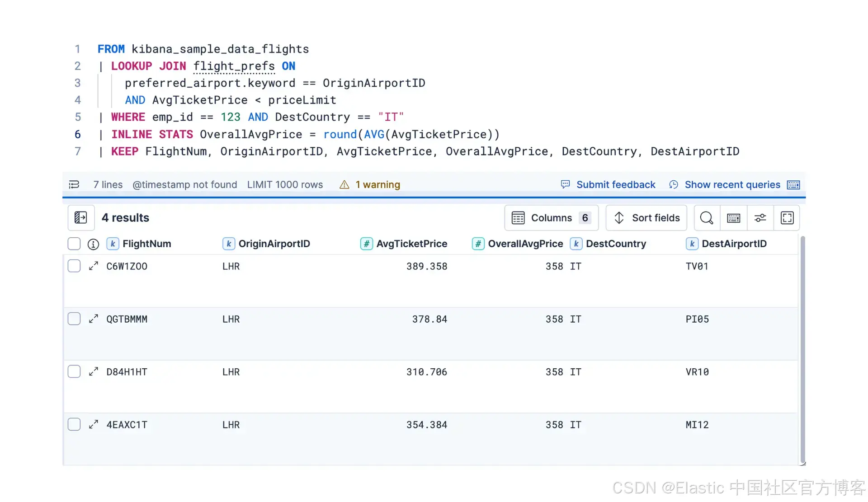Image resolution: width=868 pixels, height=502 pixels.
Task: Enter fullscreen mode for results table
Action: [x=787, y=218]
